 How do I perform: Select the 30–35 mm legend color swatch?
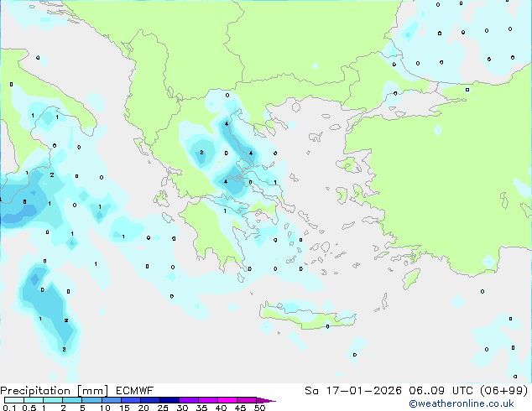tap(189, 400)
